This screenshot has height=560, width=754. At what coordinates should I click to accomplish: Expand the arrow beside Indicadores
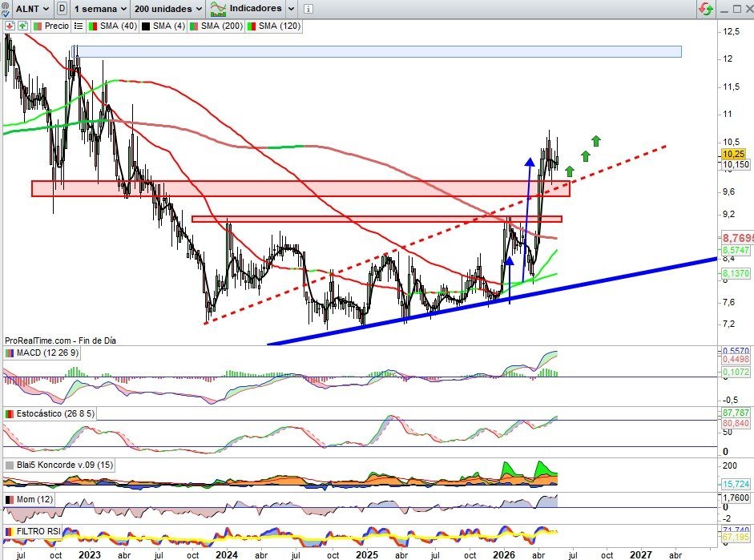(x=291, y=9)
